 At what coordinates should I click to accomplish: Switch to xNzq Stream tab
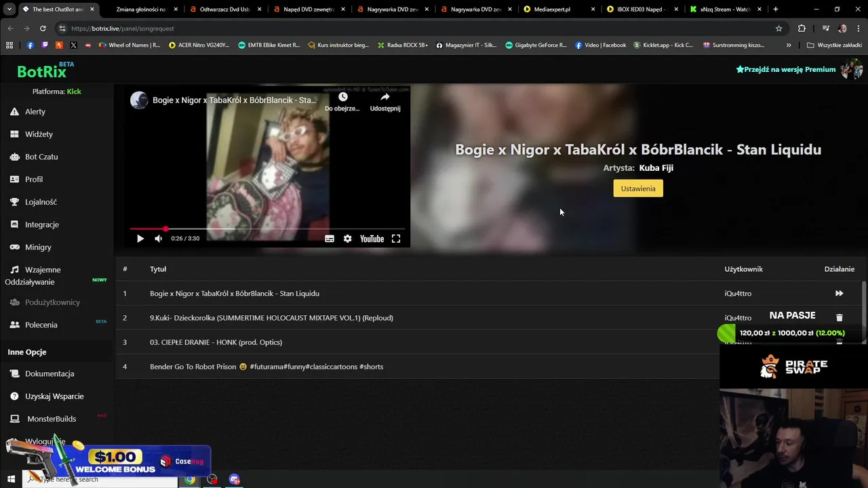(726, 9)
